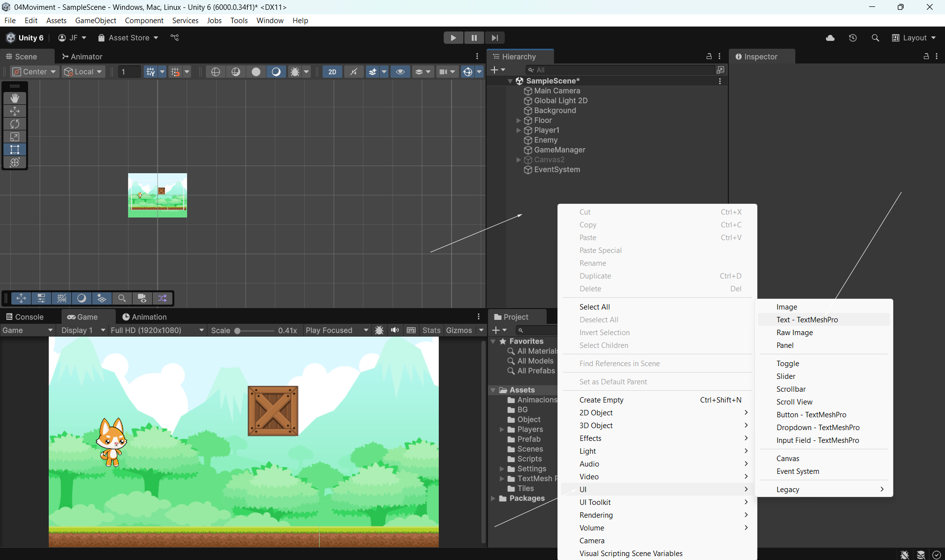Open the Undo History icon
This screenshot has height=560, width=945.
(853, 38)
